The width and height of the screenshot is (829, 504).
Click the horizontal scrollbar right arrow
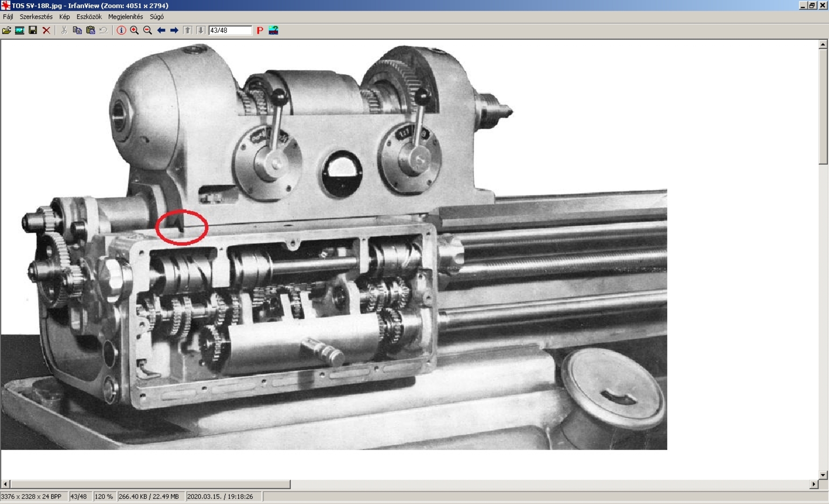click(x=814, y=484)
